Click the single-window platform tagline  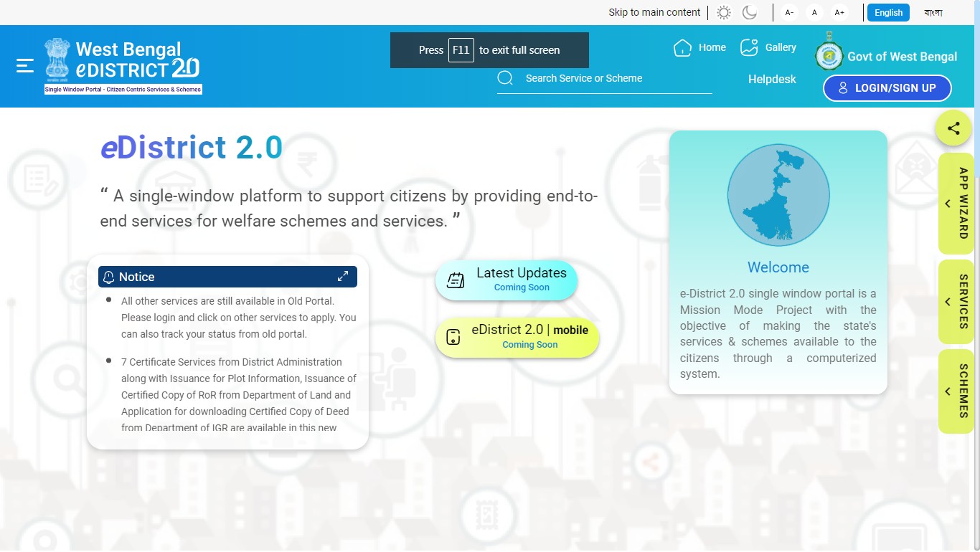(349, 208)
